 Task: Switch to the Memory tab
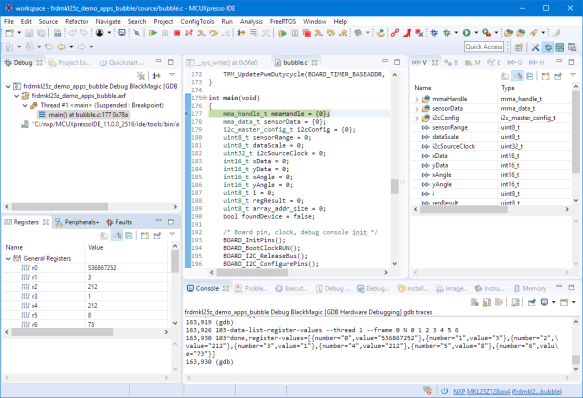(530, 288)
